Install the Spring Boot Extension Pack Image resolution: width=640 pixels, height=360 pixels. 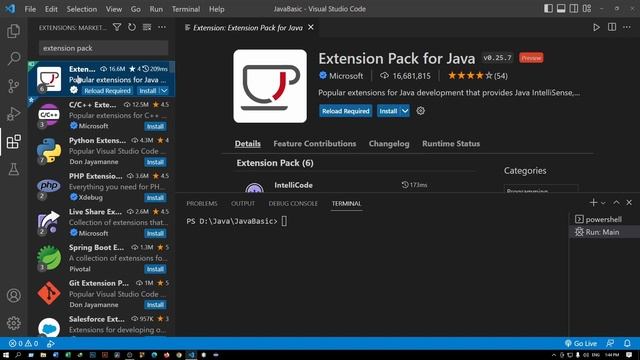pos(155,269)
